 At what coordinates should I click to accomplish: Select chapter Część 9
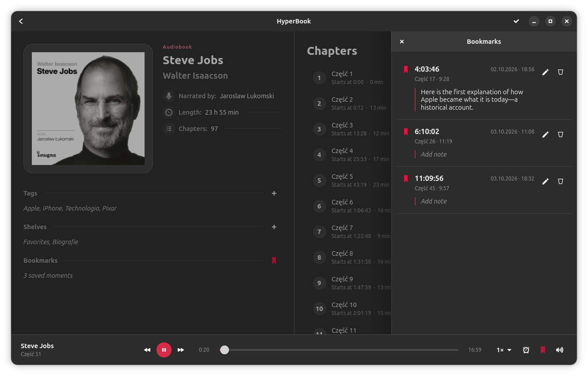(x=348, y=283)
